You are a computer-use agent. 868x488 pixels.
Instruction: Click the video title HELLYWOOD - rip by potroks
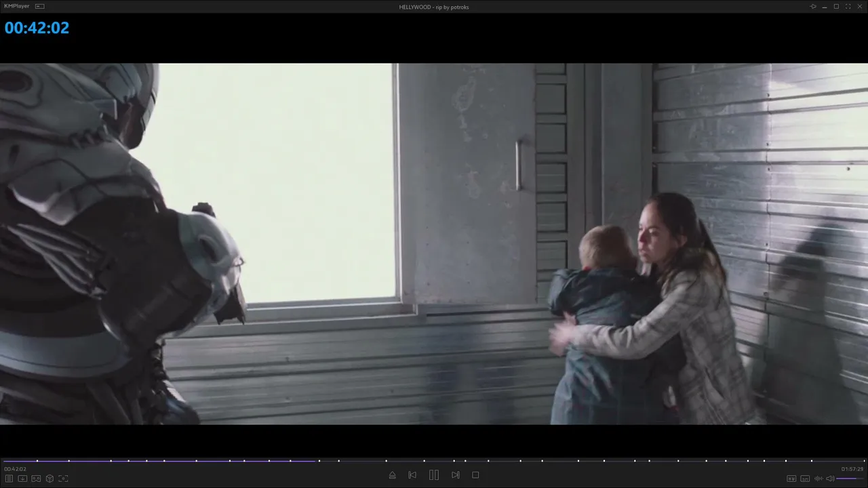(434, 7)
